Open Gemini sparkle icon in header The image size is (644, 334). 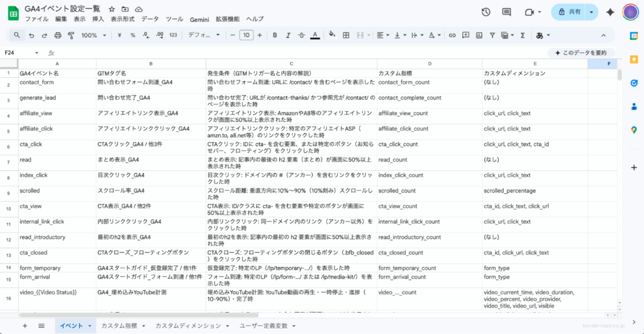pyautogui.click(x=610, y=13)
